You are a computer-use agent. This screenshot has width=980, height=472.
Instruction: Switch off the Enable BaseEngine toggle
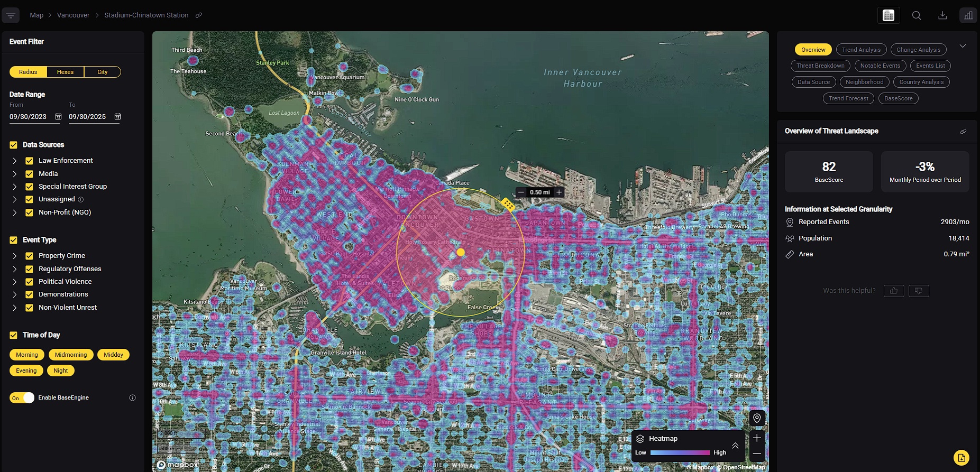tap(22, 398)
